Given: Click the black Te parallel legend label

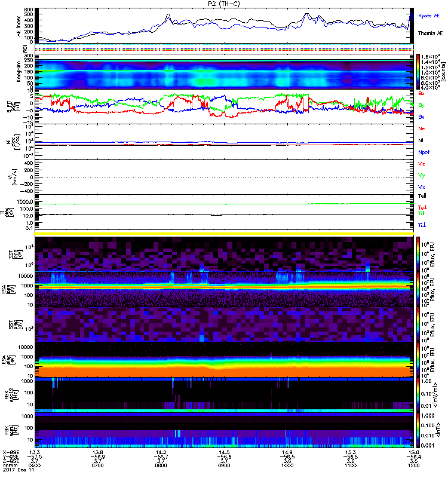Looking at the screenshot, I should coord(422,196).
